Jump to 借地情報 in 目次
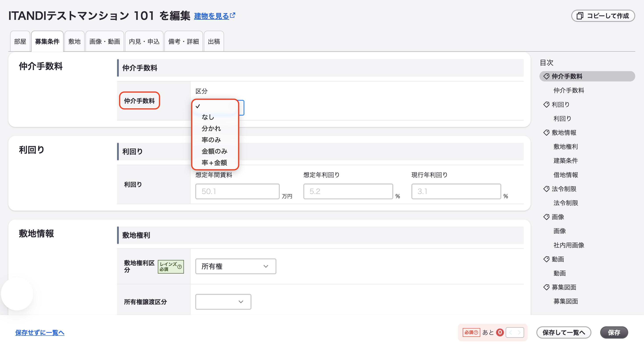This screenshot has width=644, height=350. tap(566, 175)
